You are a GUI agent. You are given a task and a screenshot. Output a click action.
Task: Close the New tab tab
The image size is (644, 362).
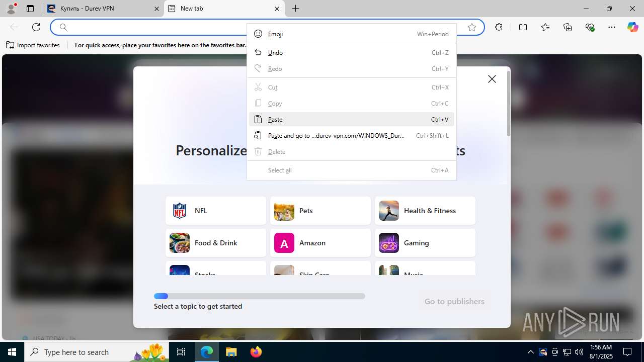[277, 9]
